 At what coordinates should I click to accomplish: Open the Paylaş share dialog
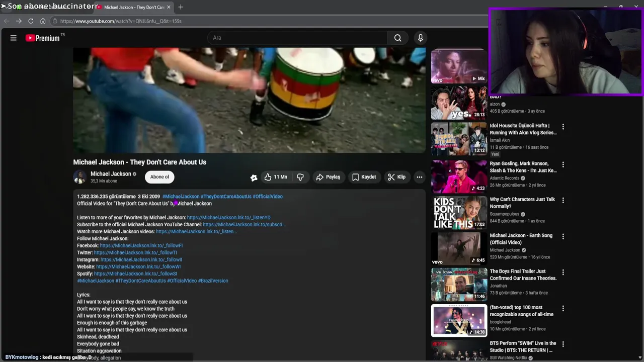click(x=328, y=177)
